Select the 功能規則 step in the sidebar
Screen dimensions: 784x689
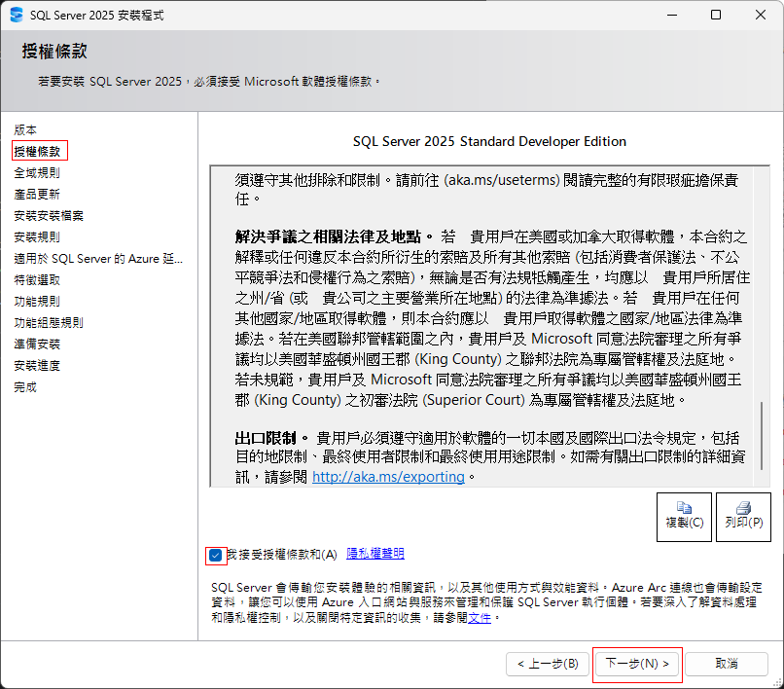37,302
